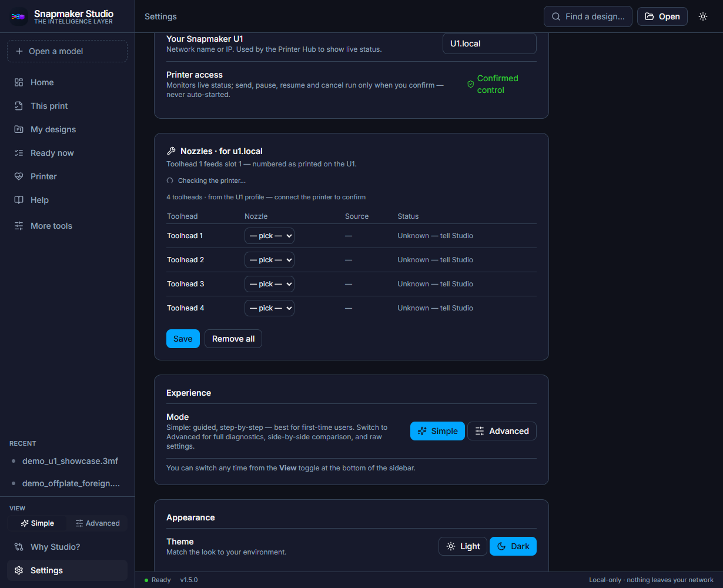
Task: Click the Nozzle column header
Action: [256, 216]
